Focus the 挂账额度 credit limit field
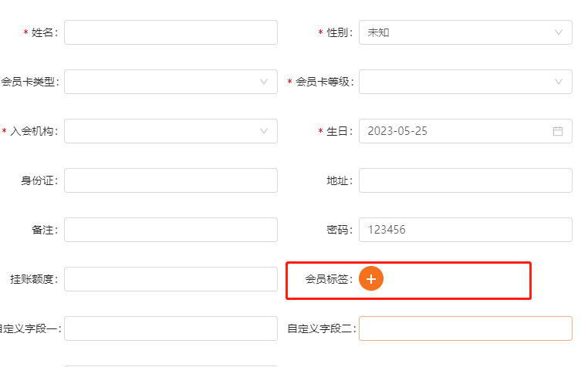Viewport: 588px width, 367px height. pyautogui.click(x=171, y=279)
